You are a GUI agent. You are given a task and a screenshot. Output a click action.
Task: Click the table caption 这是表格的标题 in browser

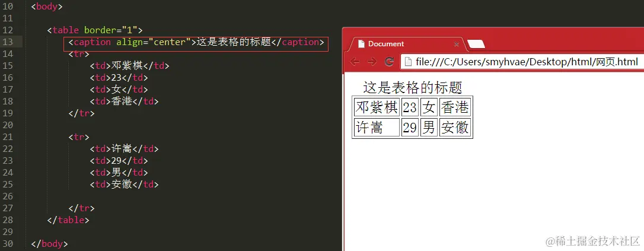click(x=413, y=87)
